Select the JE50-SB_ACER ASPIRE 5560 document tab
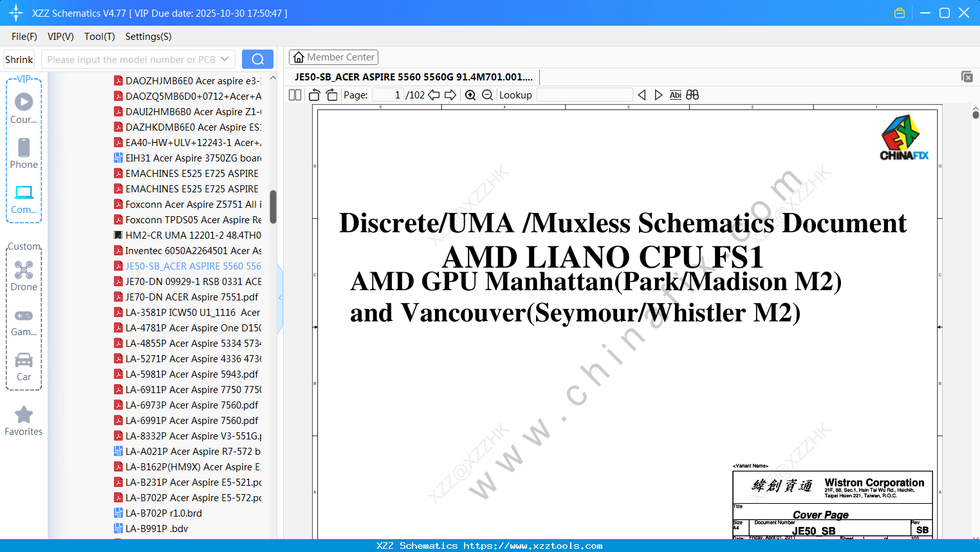 click(x=414, y=77)
